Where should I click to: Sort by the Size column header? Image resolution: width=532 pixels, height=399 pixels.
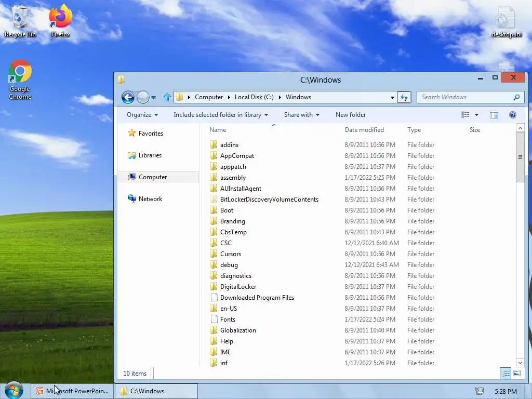tap(475, 129)
